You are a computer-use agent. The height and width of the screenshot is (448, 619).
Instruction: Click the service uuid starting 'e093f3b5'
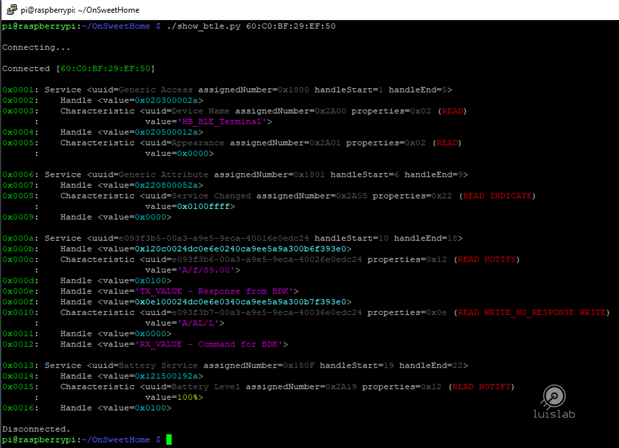[x=214, y=238]
